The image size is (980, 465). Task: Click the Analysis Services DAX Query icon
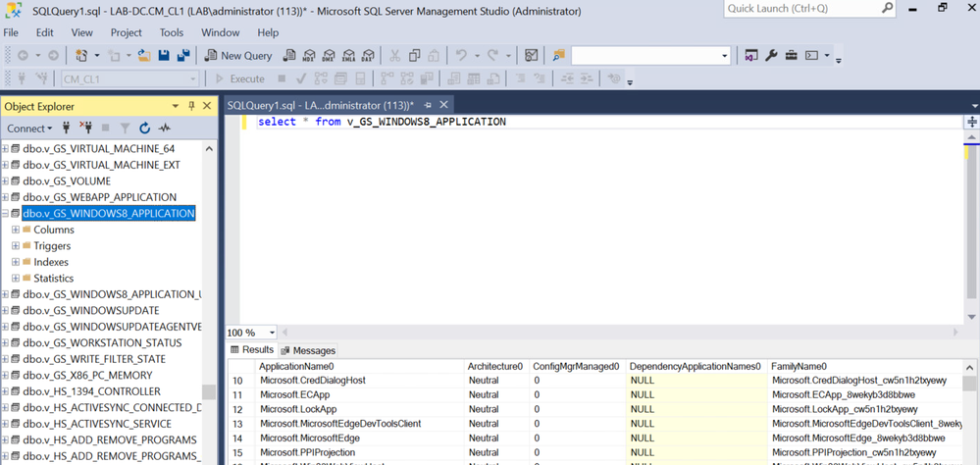tap(368, 56)
